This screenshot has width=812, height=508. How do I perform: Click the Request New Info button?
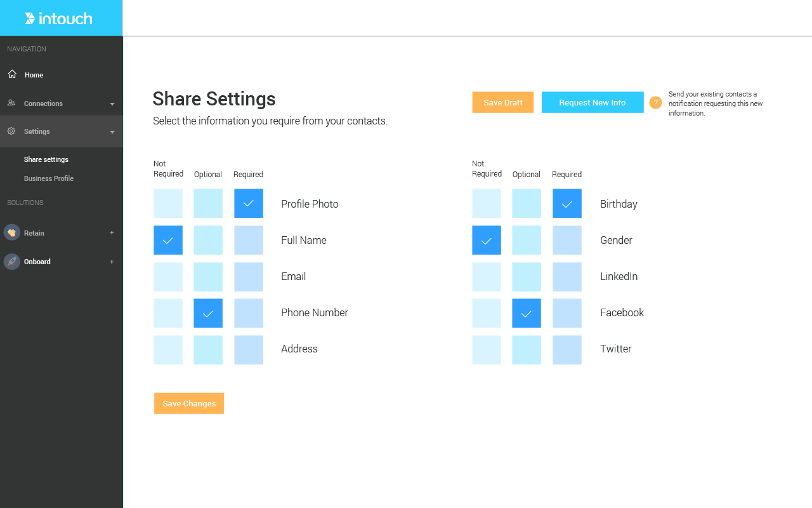point(593,103)
